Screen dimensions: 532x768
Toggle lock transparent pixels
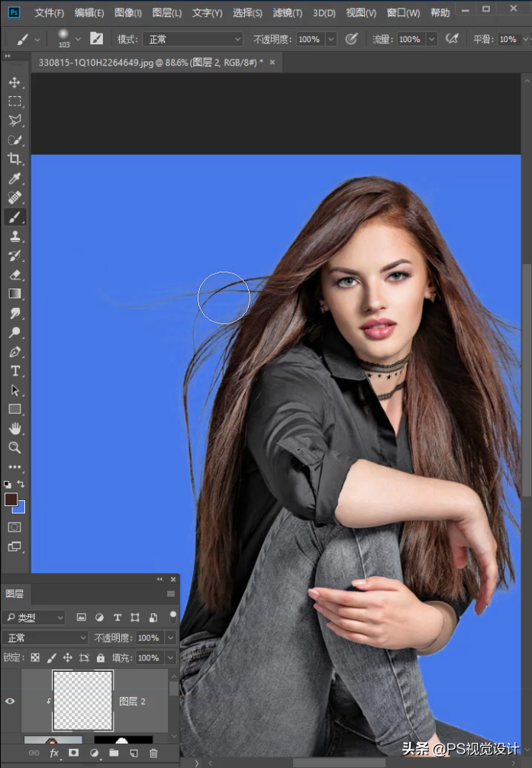click(x=34, y=657)
